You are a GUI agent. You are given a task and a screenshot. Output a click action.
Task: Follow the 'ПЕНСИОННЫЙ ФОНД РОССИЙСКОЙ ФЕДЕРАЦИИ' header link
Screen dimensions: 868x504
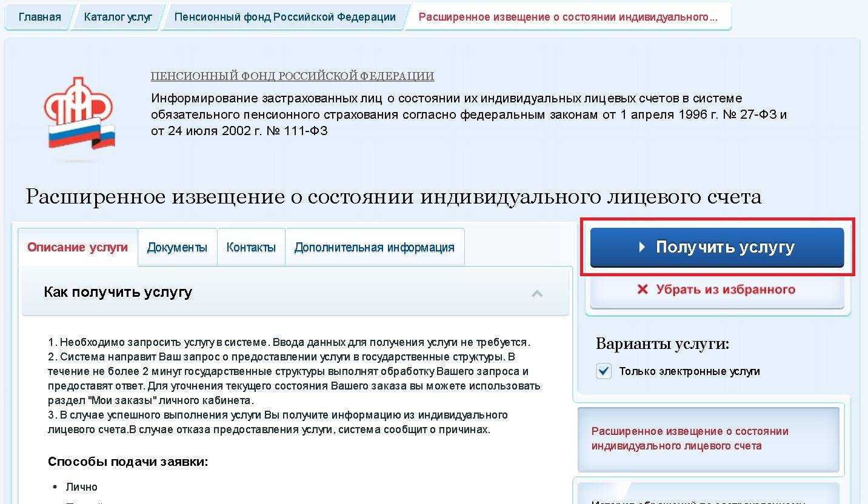(292, 76)
